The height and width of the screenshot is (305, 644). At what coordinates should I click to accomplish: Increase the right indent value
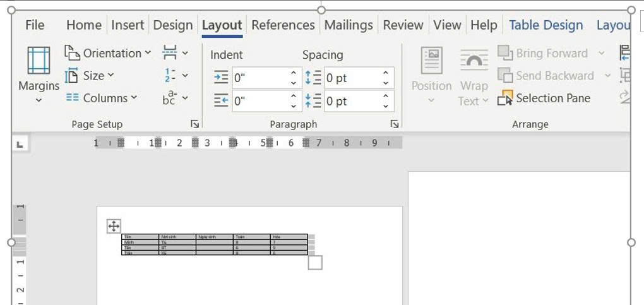[294, 97]
